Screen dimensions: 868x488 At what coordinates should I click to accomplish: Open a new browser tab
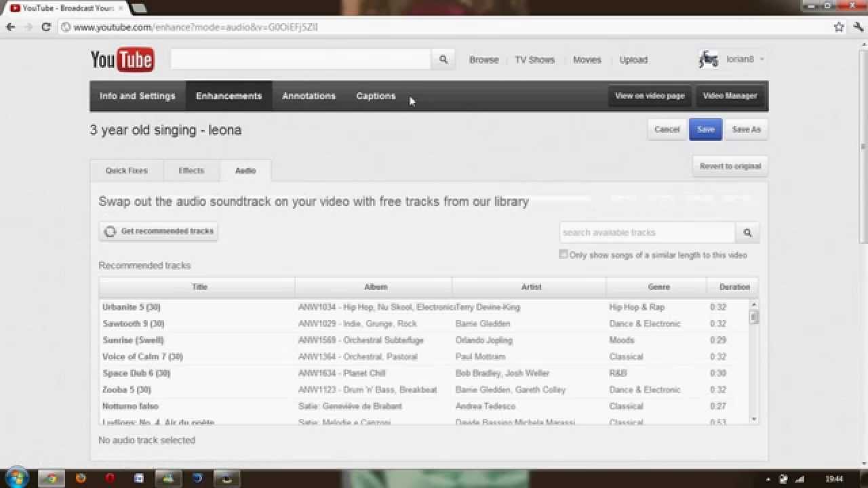click(x=139, y=8)
